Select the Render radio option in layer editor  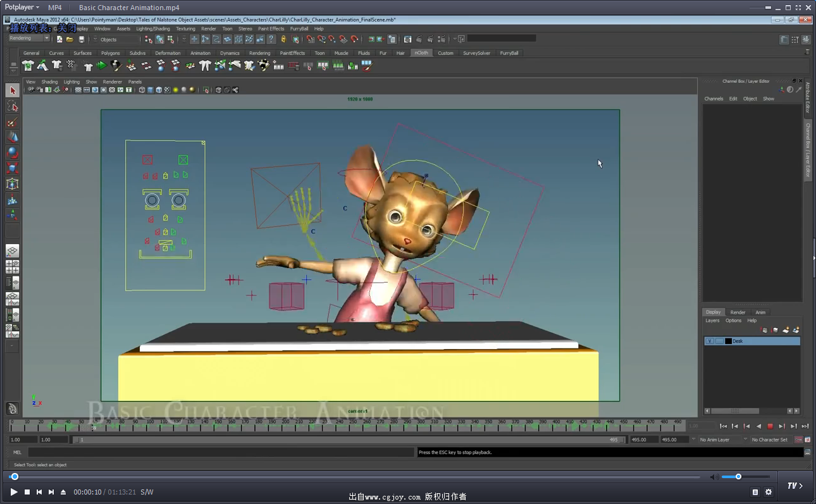[738, 312]
